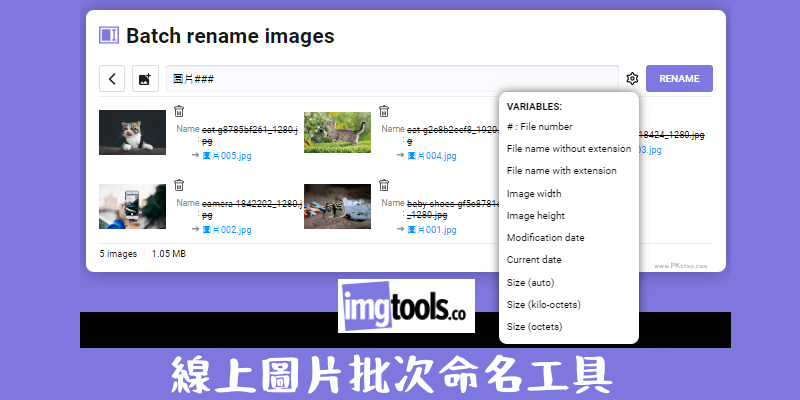The width and height of the screenshot is (800, 400).
Task: Click the cat thumbnail on dark background
Action: 132,132
